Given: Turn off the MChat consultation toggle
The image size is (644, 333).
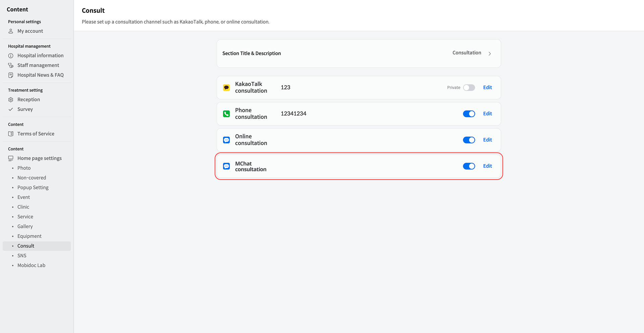Looking at the screenshot, I should pos(469,166).
